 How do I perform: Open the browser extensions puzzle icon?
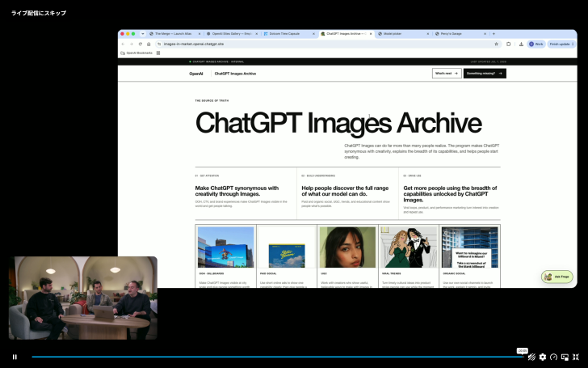pos(509,44)
